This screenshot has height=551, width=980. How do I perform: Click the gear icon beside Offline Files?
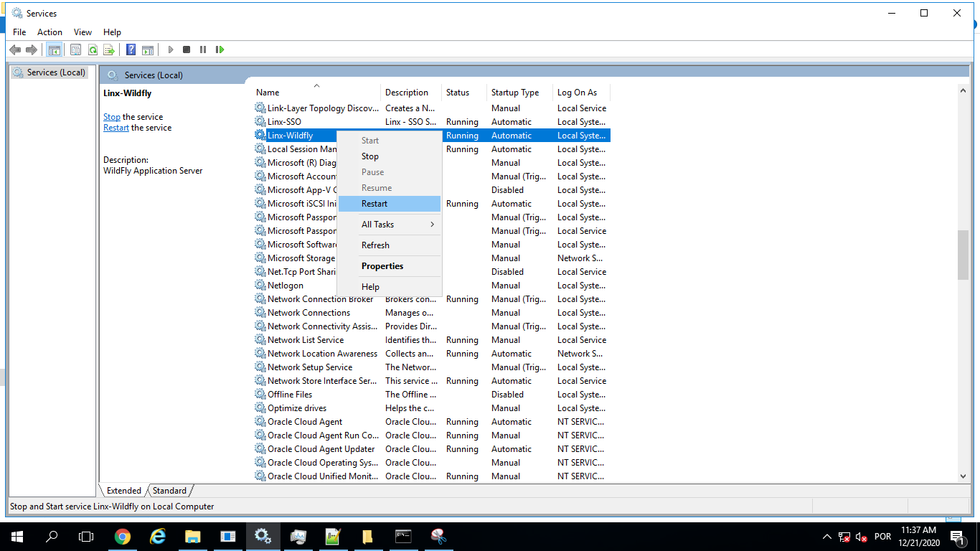coord(260,395)
